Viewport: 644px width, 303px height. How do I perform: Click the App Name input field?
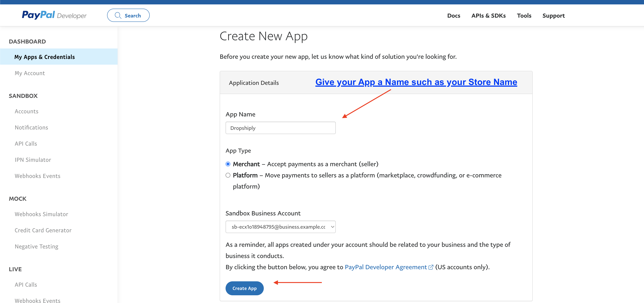pos(280,128)
